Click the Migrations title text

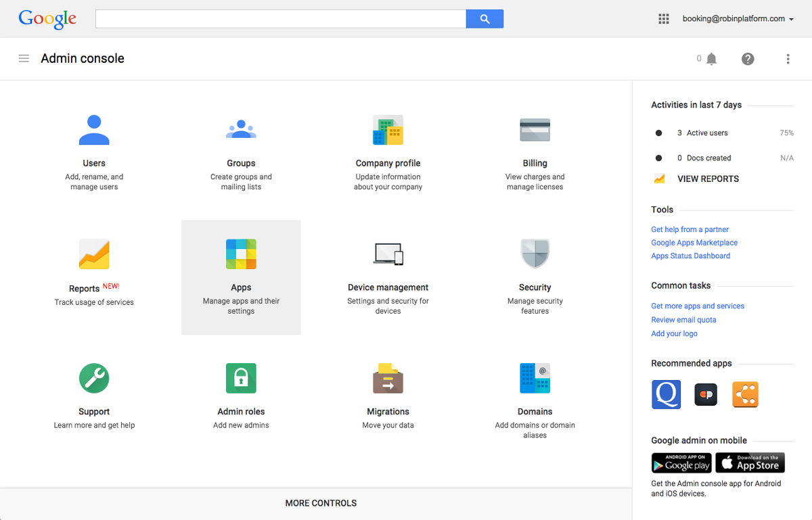point(388,411)
